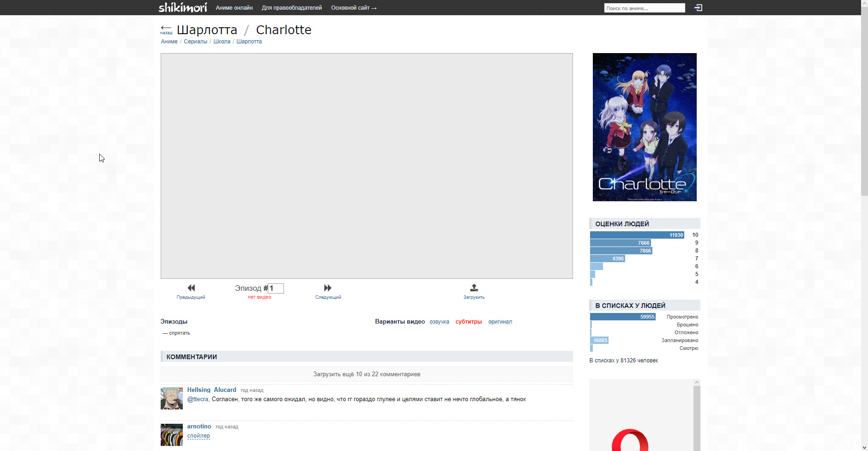The height and width of the screenshot is (451, 868).
Task: Open Hellsing Alucard's avatar
Action: 171,398
